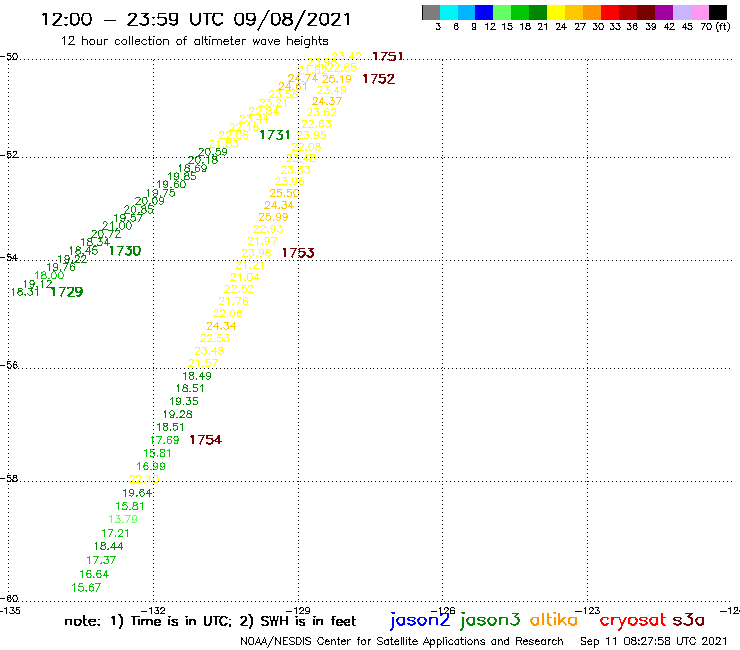Select the dark blue legend swatch
This screenshot has width=740, height=650.
pos(484,12)
